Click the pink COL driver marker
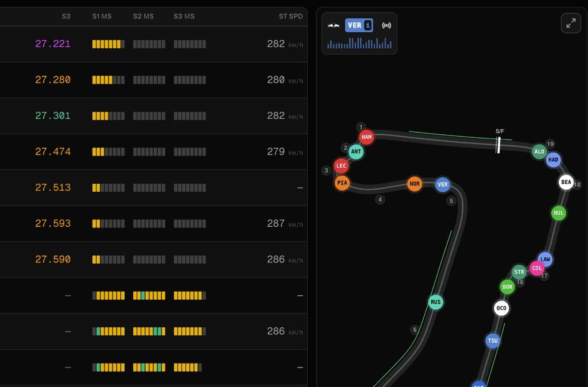The height and width of the screenshot is (387, 588). [x=537, y=268]
